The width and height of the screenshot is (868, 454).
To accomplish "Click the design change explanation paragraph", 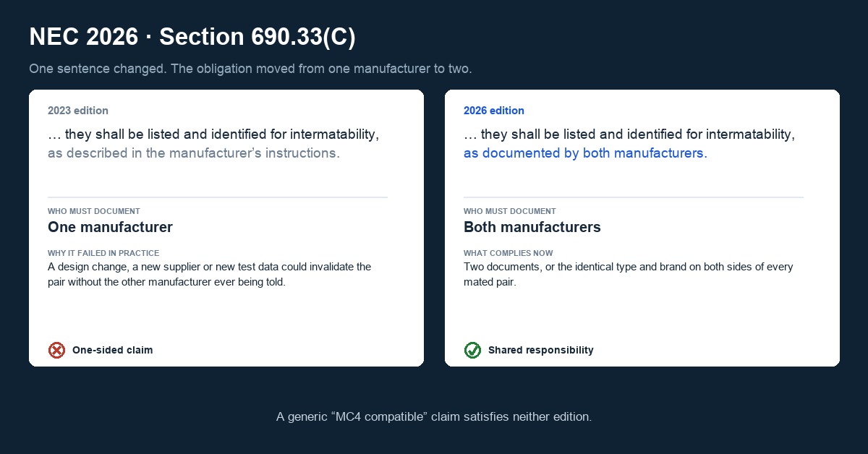I will click(209, 274).
